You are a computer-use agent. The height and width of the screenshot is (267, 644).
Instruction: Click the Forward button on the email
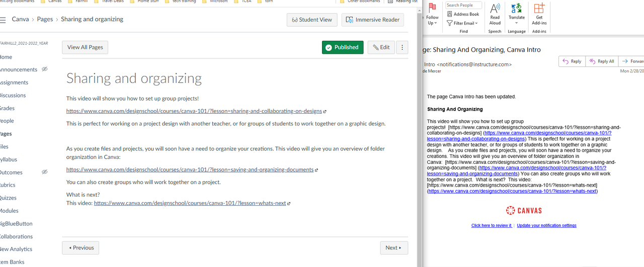click(632, 61)
